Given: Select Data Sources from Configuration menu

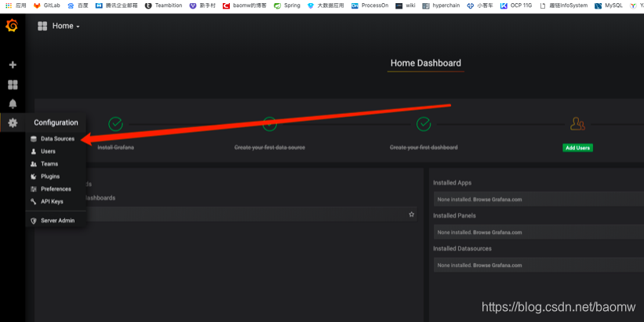Looking at the screenshot, I should [56, 139].
